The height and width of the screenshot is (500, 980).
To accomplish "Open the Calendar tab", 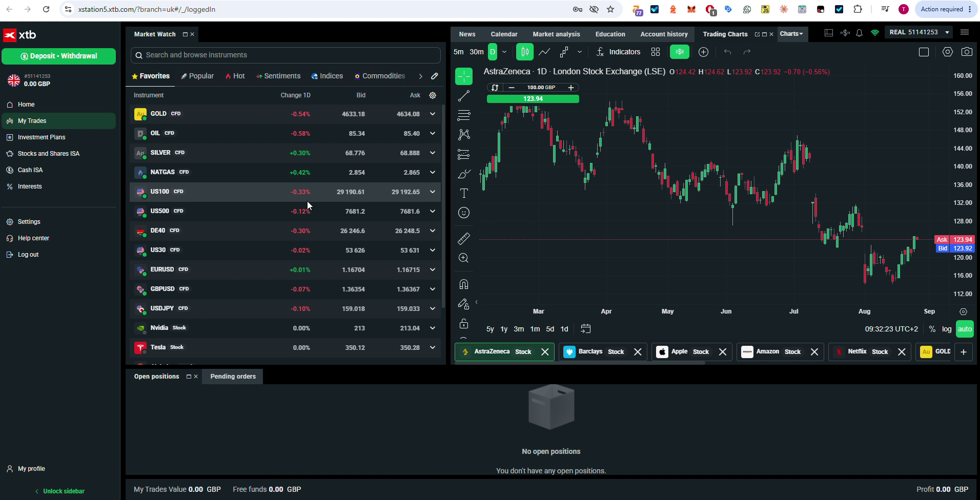I will [x=504, y=34].
